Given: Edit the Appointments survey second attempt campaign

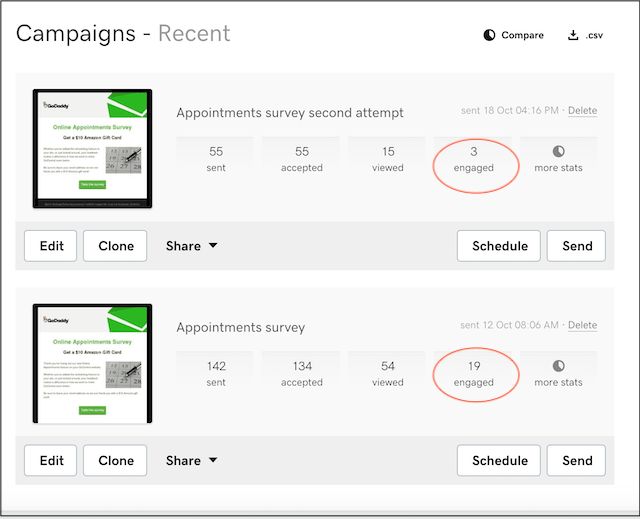Looking at the screenshot, I should pyautogui.click(x=51, y=246).
